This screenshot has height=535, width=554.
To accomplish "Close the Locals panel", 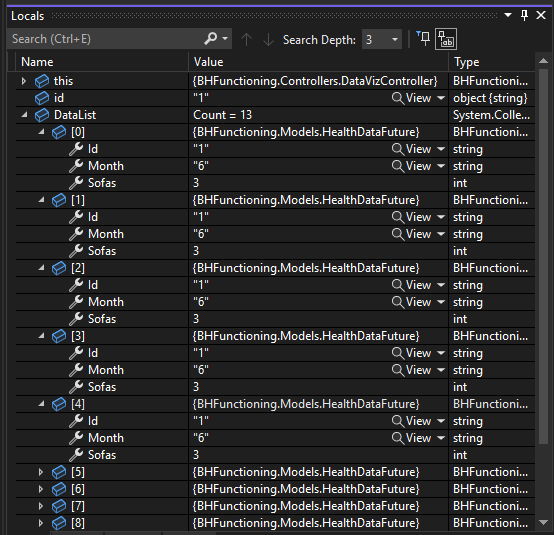I will (x=541, y=15).
